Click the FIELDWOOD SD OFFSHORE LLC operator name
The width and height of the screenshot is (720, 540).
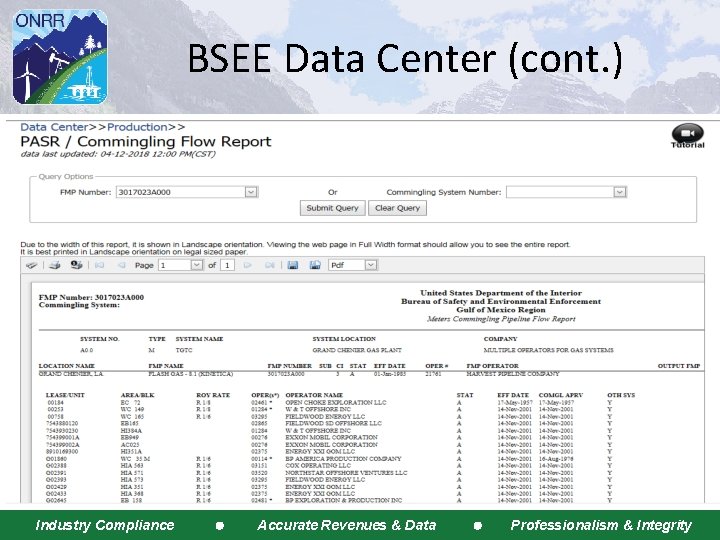tap(333, 423)
